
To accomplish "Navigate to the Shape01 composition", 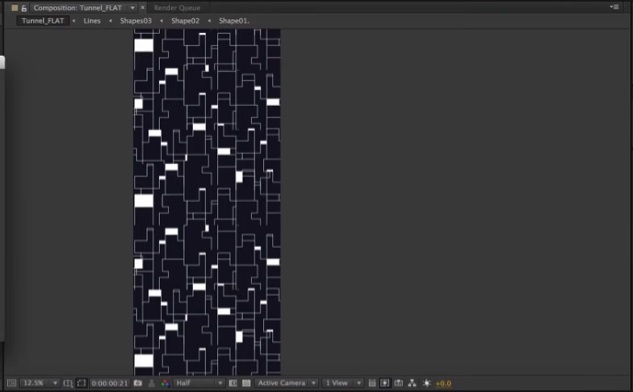I will click(234, 21).
